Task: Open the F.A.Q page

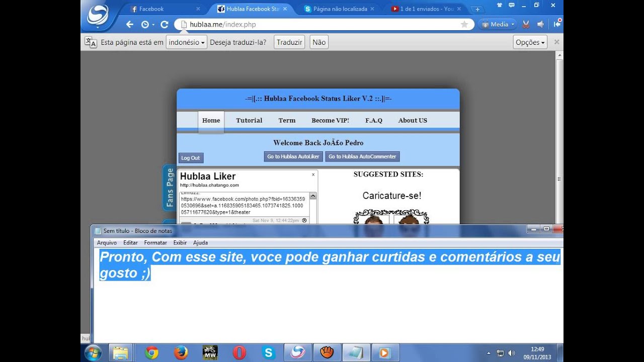Action: point(374,120)
